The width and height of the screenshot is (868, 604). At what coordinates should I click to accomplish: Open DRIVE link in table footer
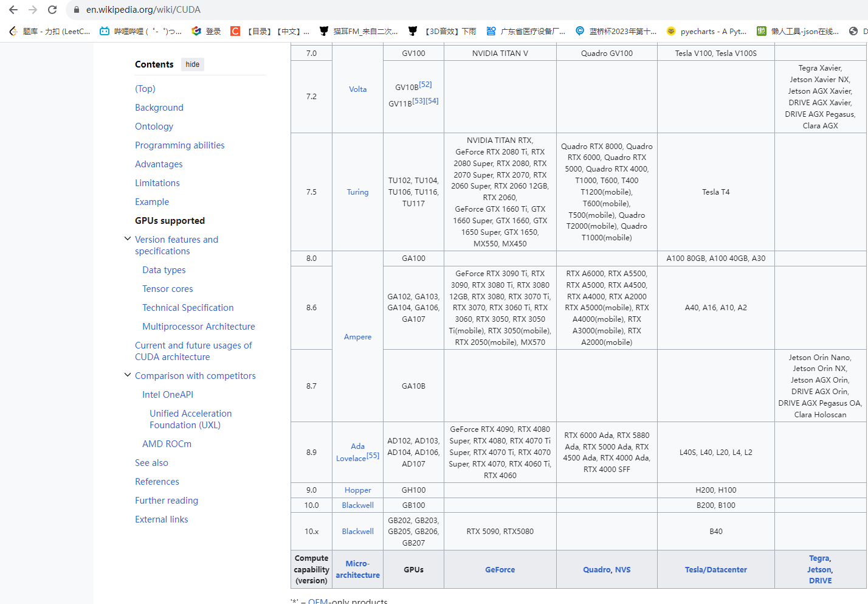(x=820, y=581)
